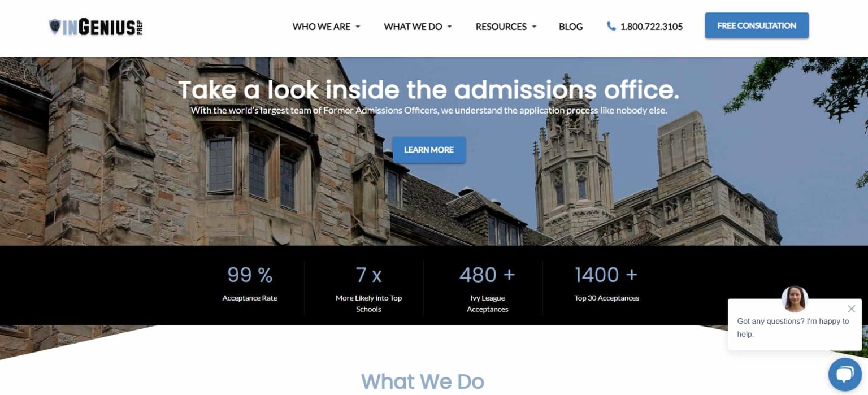Click the '480 + Ivy League Acceptances' stat
868x395 pixels.
tap(487, 285)
